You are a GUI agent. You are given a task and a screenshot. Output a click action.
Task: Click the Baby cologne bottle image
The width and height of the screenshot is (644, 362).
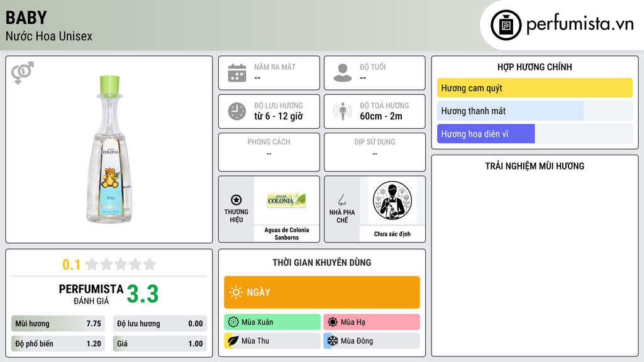109,149
